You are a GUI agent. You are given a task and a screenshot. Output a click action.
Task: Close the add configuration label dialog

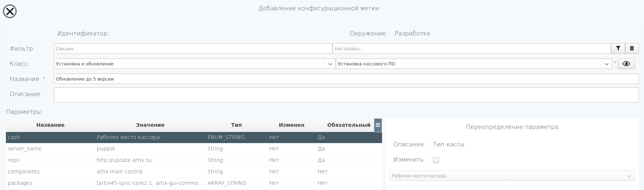click(x=10, y=11)
